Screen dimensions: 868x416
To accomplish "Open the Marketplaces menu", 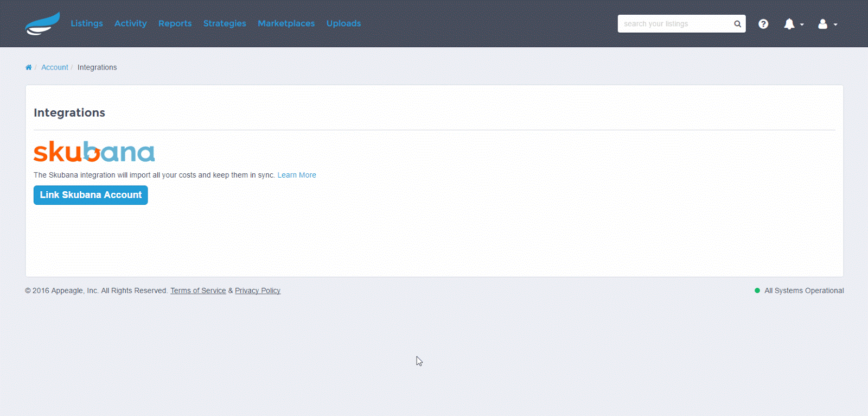I will coord(286,23).
